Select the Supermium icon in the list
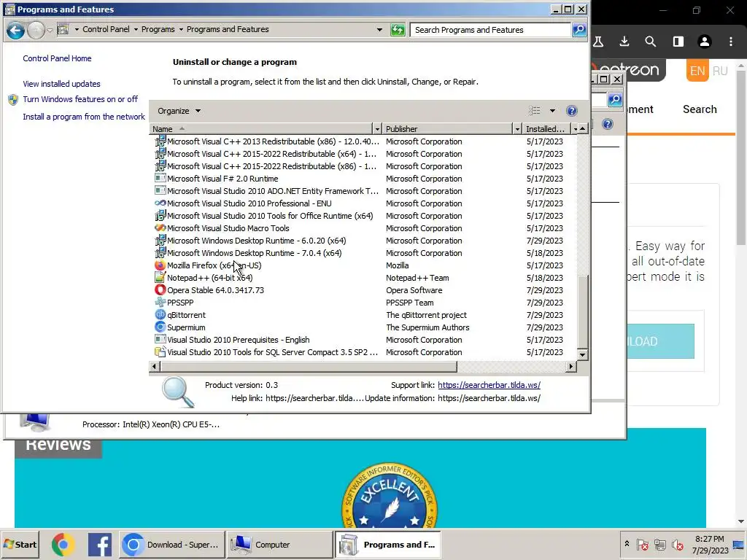The image size is (747, 560). [x=160, y=327]
